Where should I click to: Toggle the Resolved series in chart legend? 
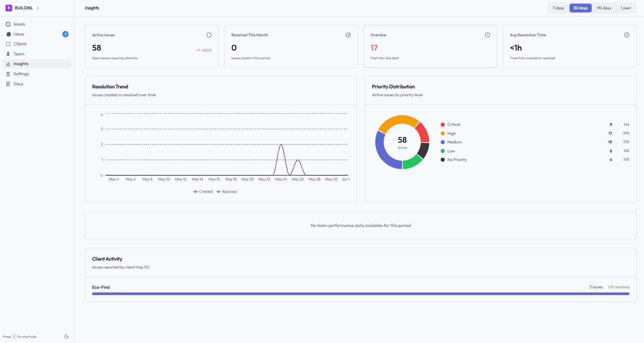(x=226, y=192)
